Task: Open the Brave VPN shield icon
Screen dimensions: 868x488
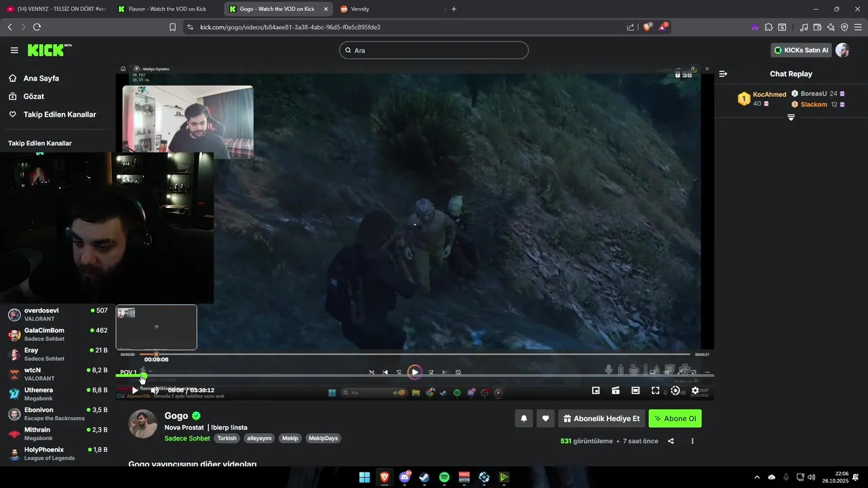Action: (844, 27)
